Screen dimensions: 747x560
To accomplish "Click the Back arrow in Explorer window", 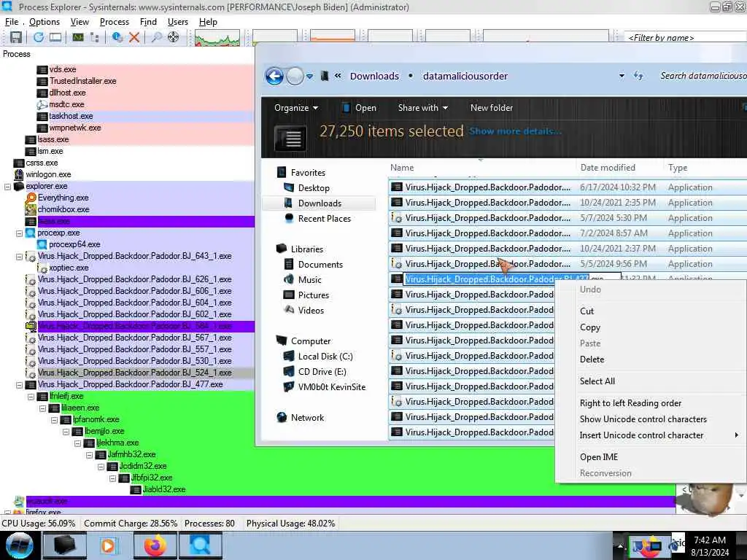I will click(274, 76).
